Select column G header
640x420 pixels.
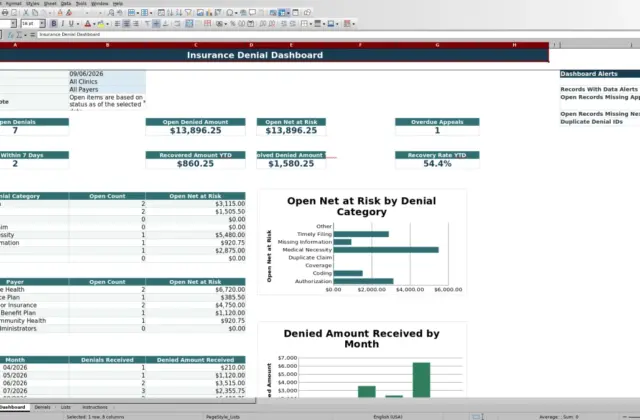coord(437,45)
